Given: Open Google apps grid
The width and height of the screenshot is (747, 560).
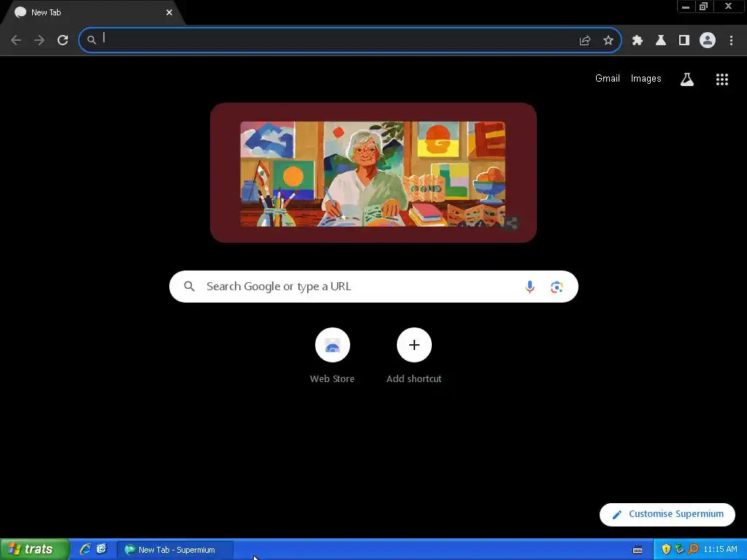Looking at the screenshot, I should click(x=722, y=79).
